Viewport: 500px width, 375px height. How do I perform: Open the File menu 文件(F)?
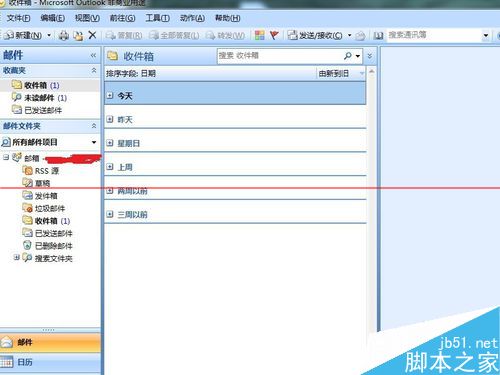[x=18, y=18]
